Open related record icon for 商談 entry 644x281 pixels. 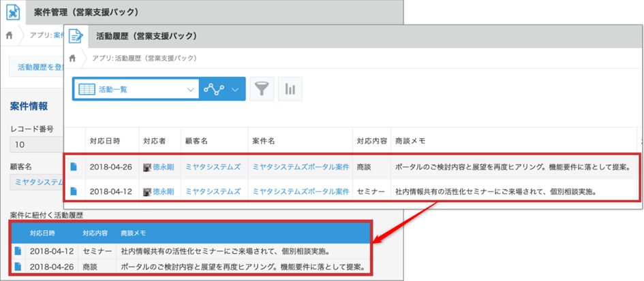[x=18, y=266]
